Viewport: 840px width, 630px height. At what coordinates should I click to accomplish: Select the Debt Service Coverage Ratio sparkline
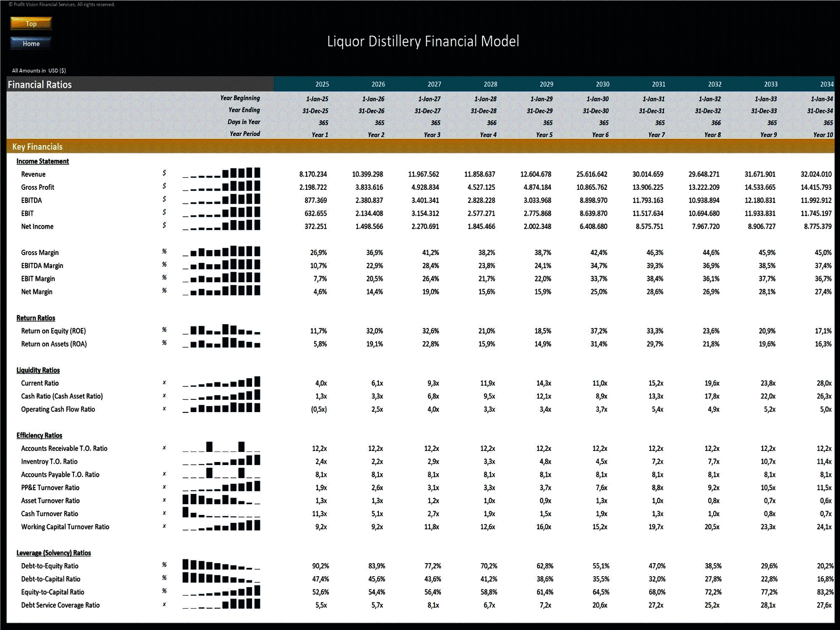click(x=221, y=604)
